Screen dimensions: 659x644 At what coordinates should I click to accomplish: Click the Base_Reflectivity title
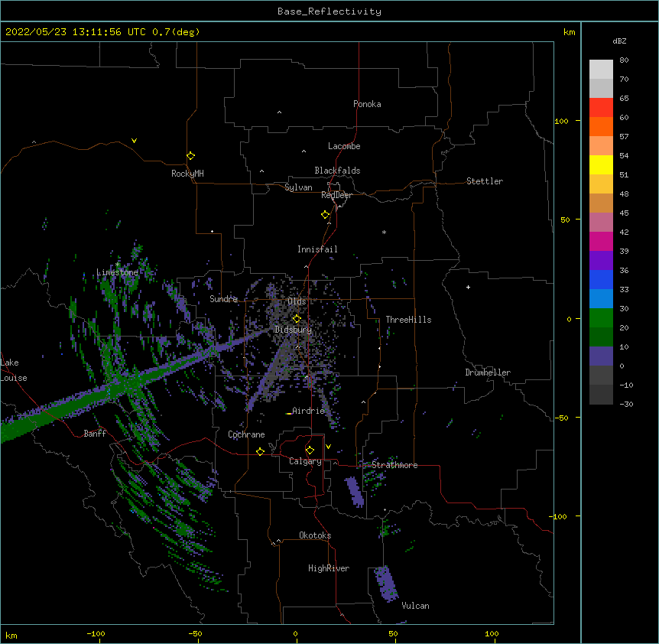329,11
